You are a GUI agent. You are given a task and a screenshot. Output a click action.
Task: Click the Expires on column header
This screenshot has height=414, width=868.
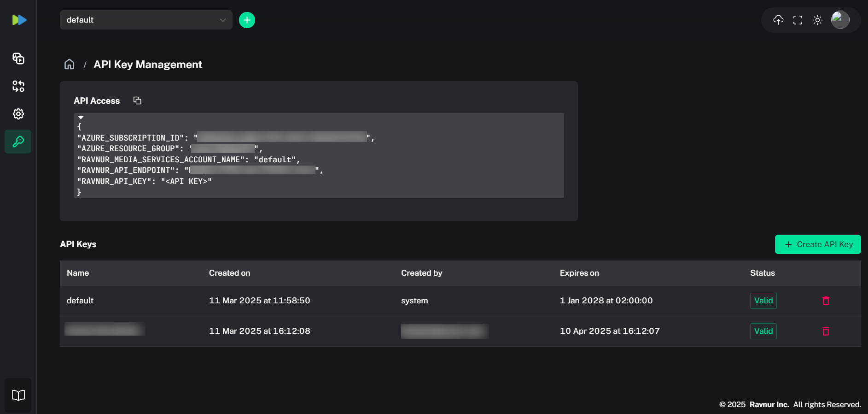(x=579, y=273)
